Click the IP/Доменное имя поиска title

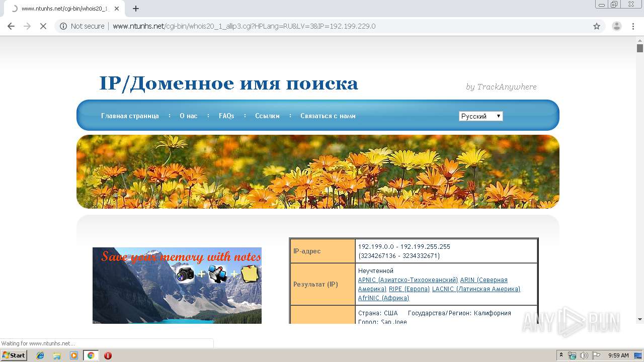pyautogui.click(x=228, y=83)
